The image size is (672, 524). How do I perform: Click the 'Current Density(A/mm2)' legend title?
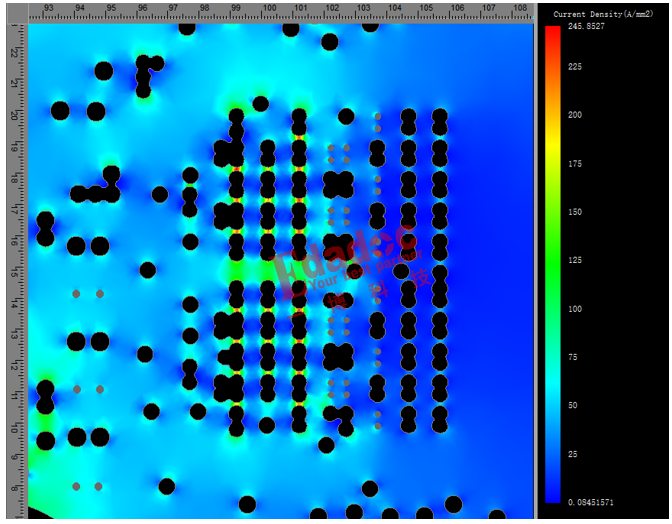click(x=601, y=14)
